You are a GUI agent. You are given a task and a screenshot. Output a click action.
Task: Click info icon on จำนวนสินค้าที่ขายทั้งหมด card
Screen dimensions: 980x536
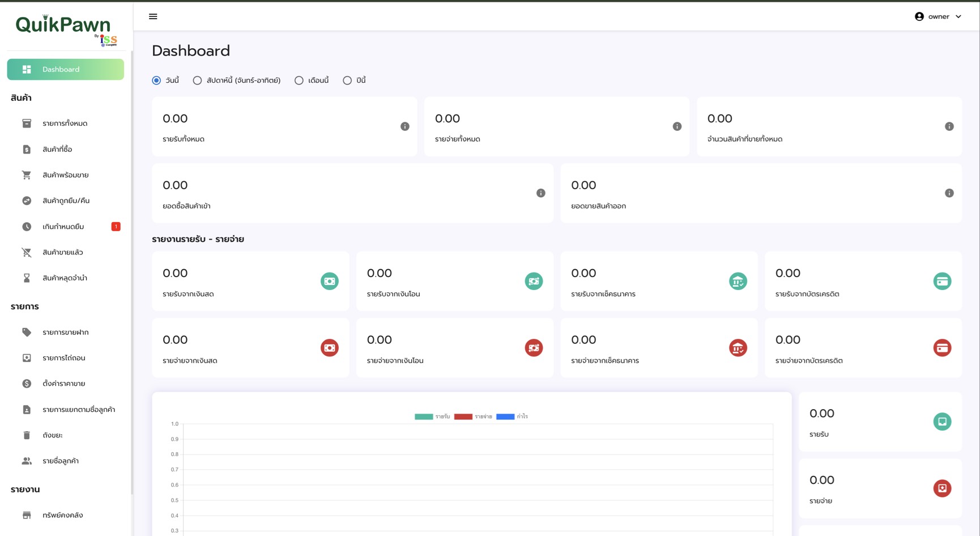tap(949, 126)
